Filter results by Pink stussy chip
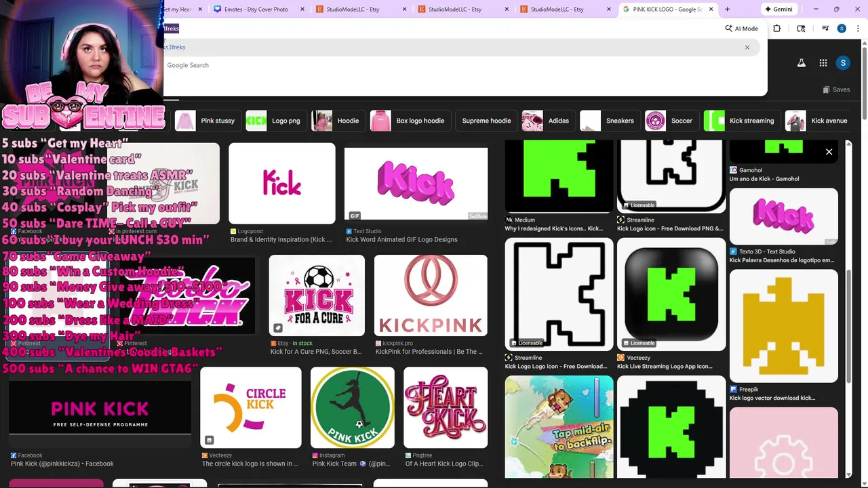Screen dimensions: 868x488 206,121
